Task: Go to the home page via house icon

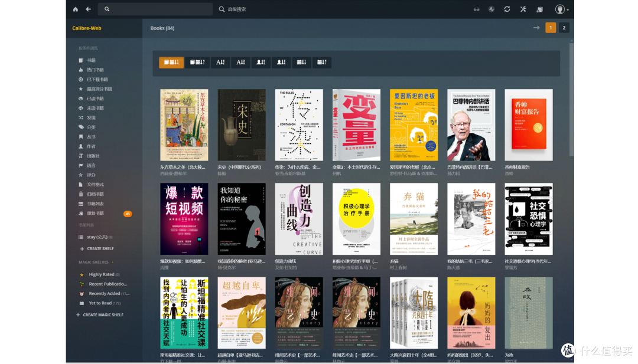Action: coord(75,9)
